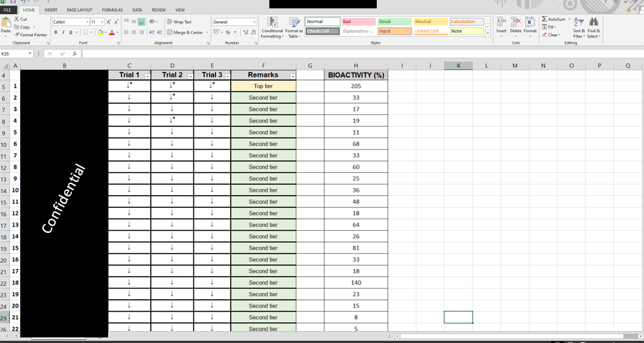Click the Clear eraser icon

544,35
